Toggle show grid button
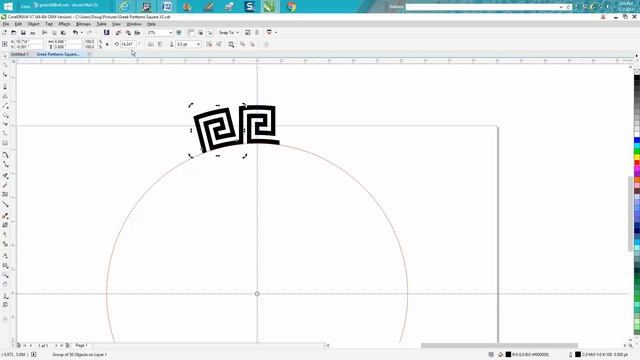Image resolution: width=640 pixels, height=360 pixels. click(200, 33)
